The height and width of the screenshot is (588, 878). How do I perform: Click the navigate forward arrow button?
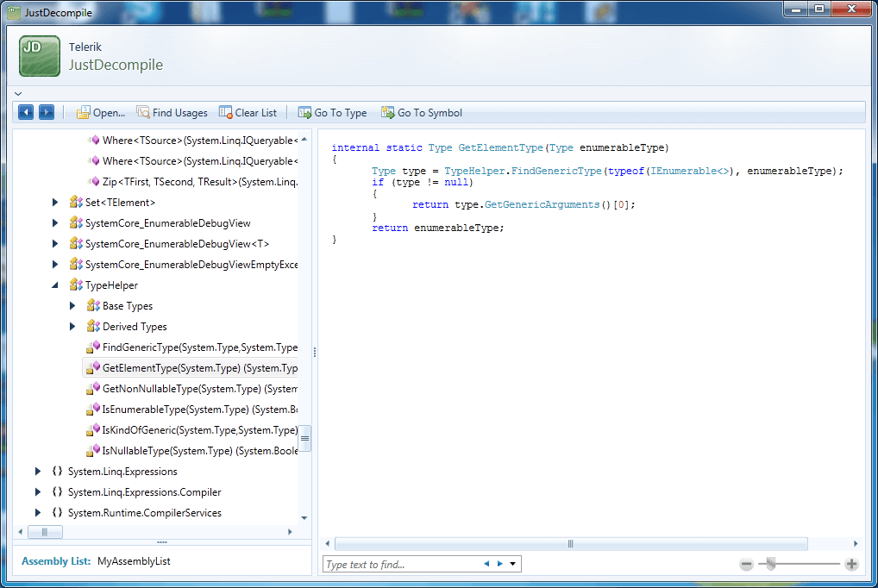[x=47, y=112]
